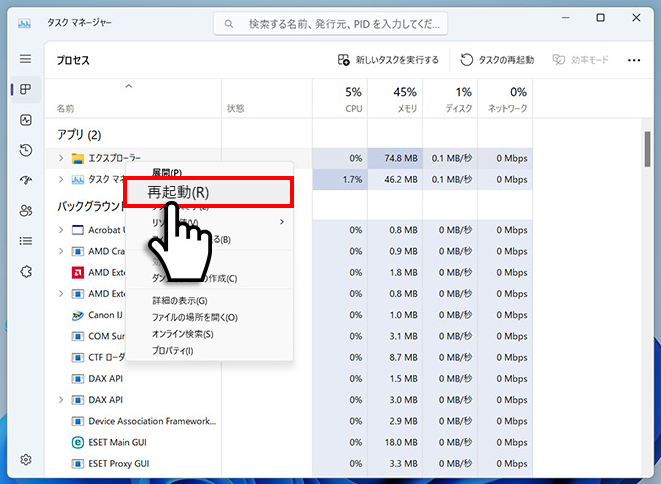Click the 1.7% CPU cell

(x=340, y=179)
